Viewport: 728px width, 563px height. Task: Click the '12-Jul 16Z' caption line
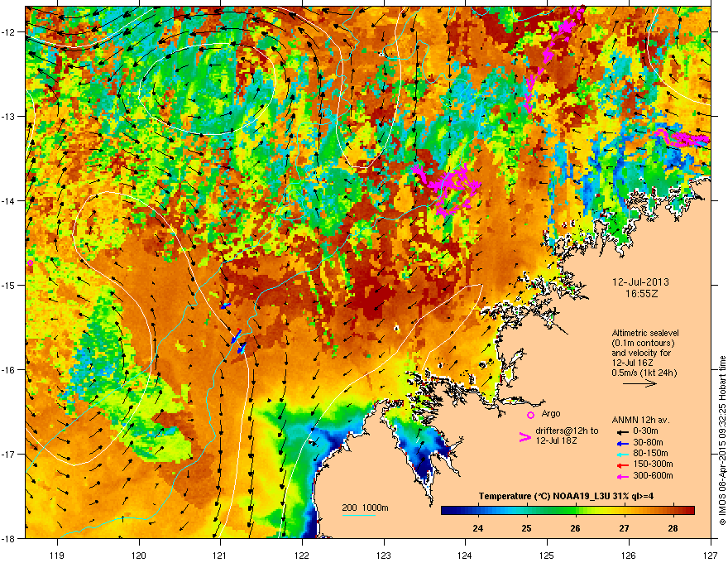pyautogui.click(x=632, y=363)
